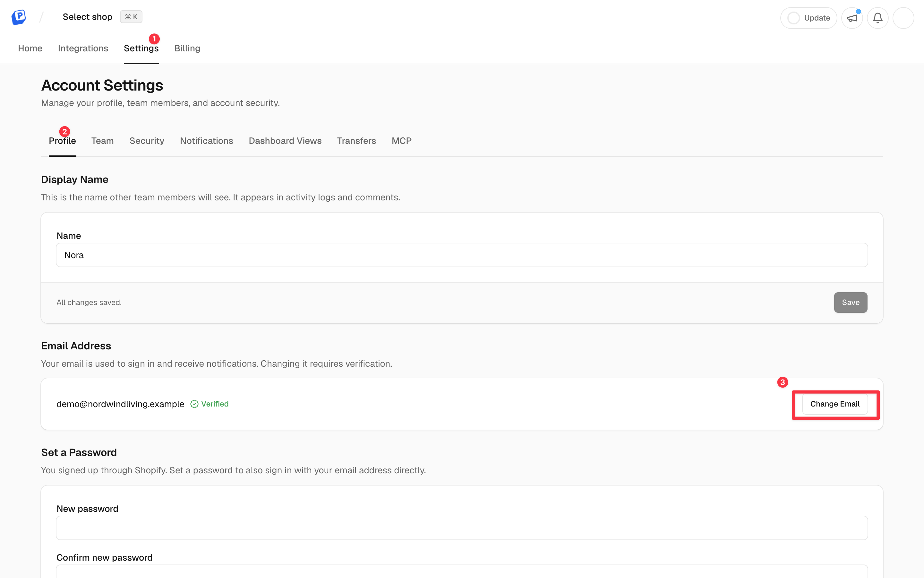Open the Dashboard Views sub-tab

[x=285, y=141]
